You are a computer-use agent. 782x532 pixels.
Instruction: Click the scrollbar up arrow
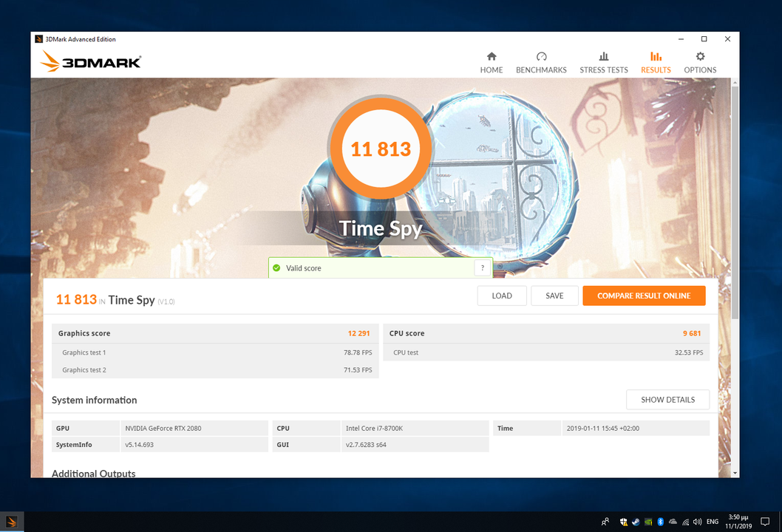[x=735, y=82]
